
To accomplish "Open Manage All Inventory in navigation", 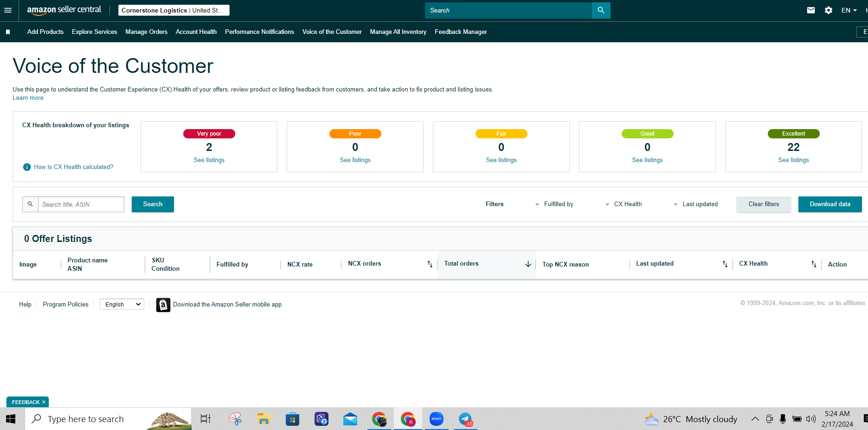I will [x=398, y=32].
